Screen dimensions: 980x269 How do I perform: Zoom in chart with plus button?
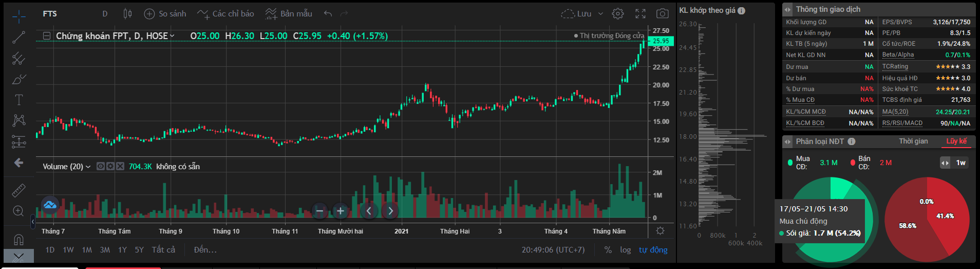(340, 211)
